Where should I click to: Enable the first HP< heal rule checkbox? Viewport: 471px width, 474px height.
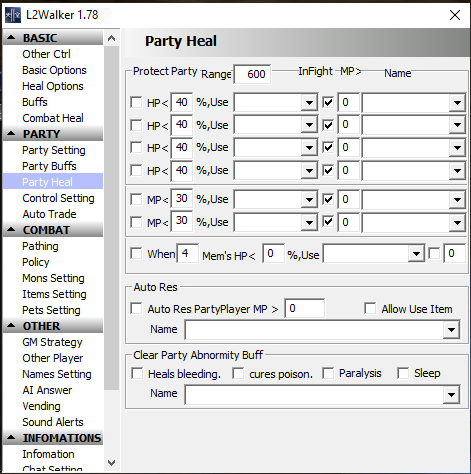click(136, 102)
